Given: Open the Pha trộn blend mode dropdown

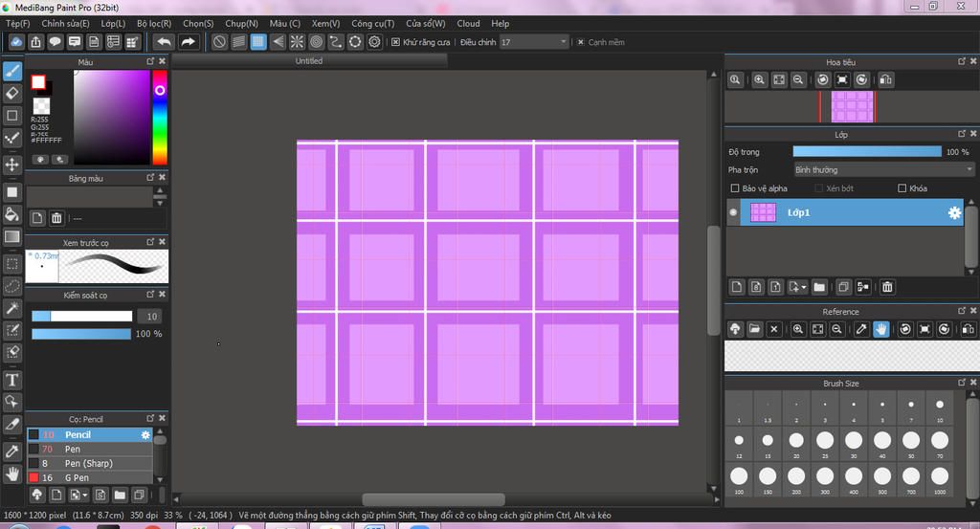Looking at the screenshot, I should [883, 170].
